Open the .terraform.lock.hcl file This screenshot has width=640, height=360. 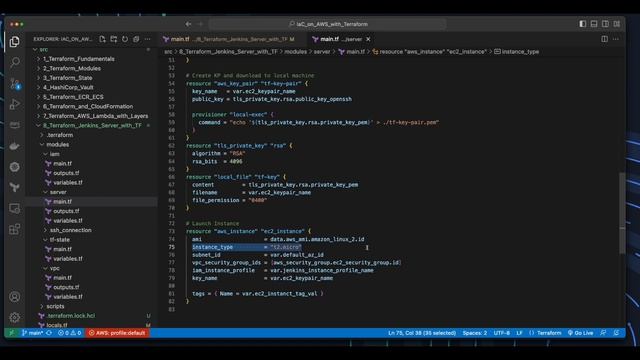(71, 316)
